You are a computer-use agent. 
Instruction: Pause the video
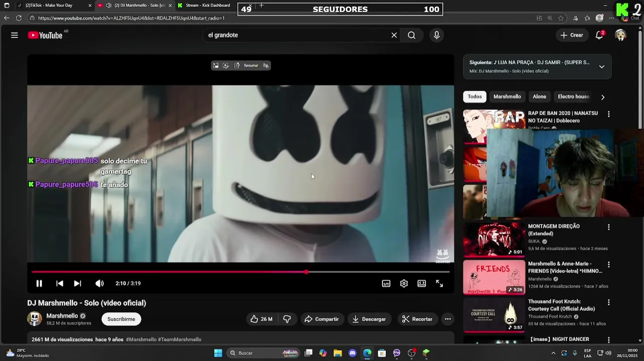click(x=39, y=283)
